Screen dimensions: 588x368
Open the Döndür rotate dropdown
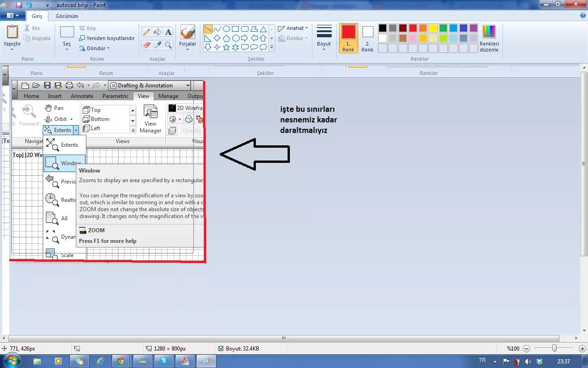pos(95,48)
